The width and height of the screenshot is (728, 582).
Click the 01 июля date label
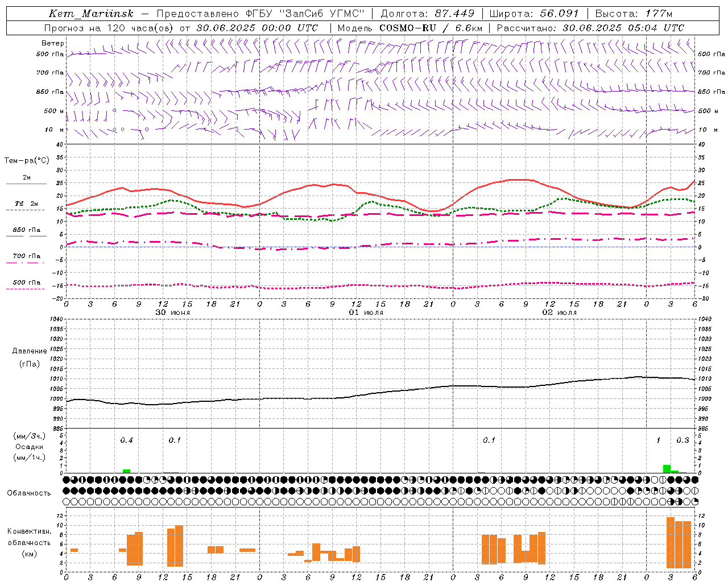366,313
